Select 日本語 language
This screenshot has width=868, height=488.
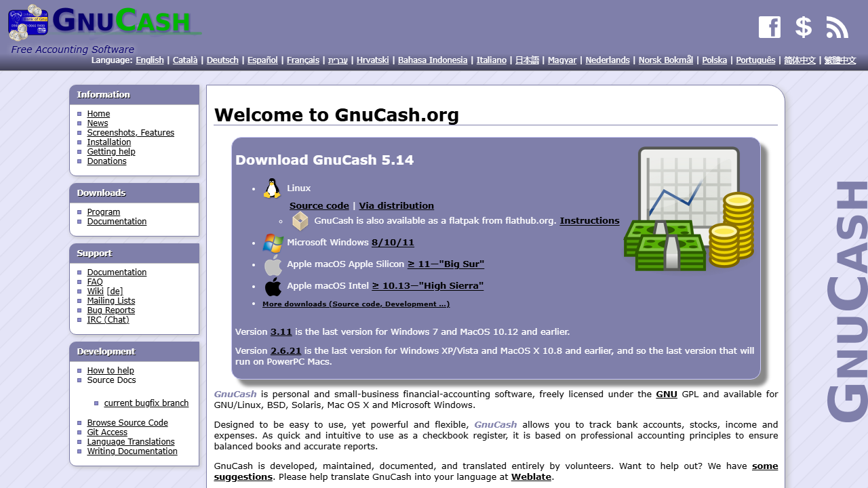pyautogui.click(x=527, y=60)
